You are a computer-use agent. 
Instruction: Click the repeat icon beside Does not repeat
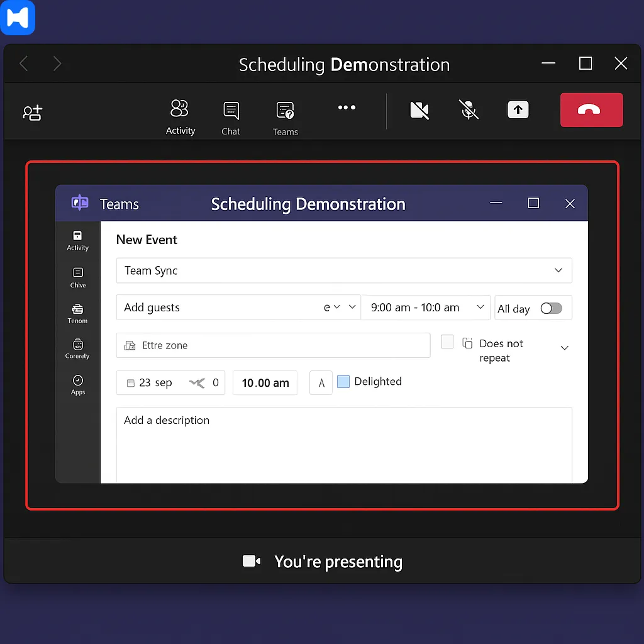pyautogui.click(x=467, y=343)
